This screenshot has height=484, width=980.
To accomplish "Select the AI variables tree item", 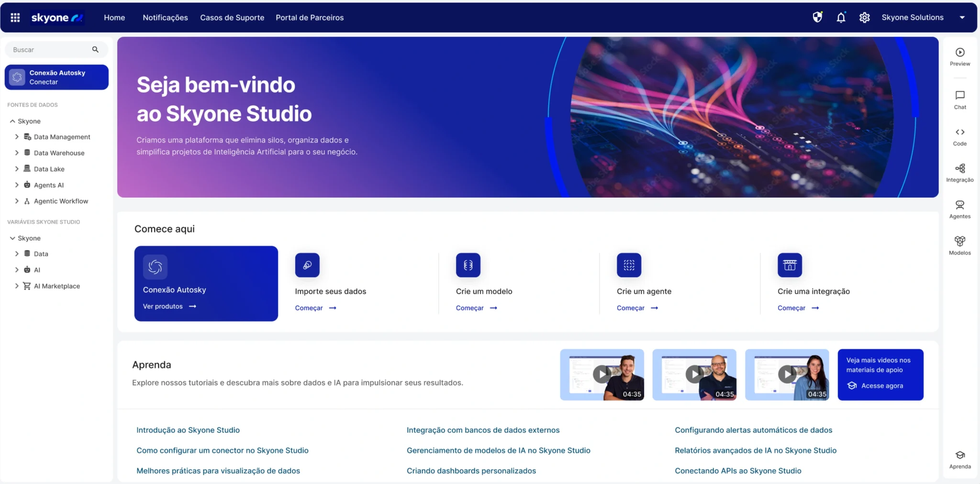I will click(37, 270).
